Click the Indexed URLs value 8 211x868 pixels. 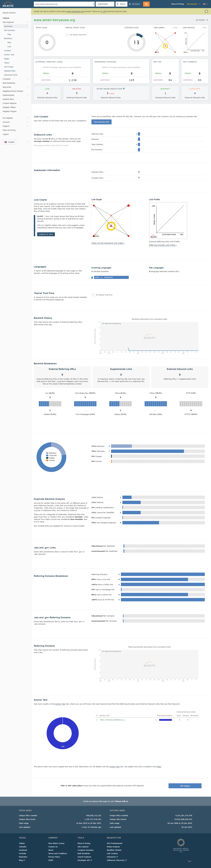coord(139,172)
